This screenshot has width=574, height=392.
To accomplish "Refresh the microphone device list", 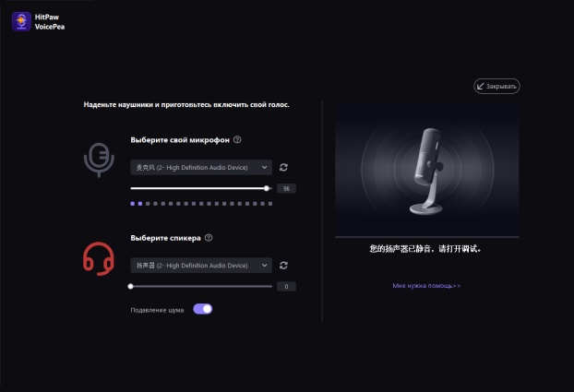I will coord(283,167).
